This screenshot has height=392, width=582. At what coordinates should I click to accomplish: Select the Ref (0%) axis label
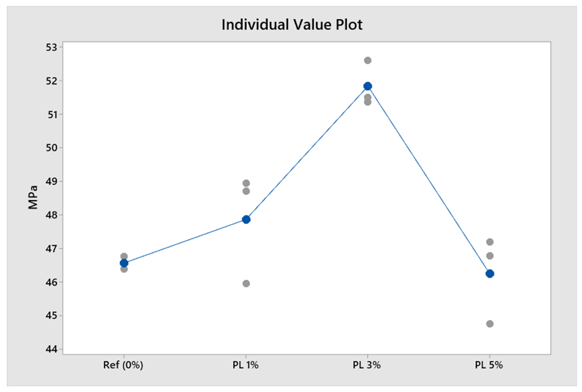[x=123, y=365]
